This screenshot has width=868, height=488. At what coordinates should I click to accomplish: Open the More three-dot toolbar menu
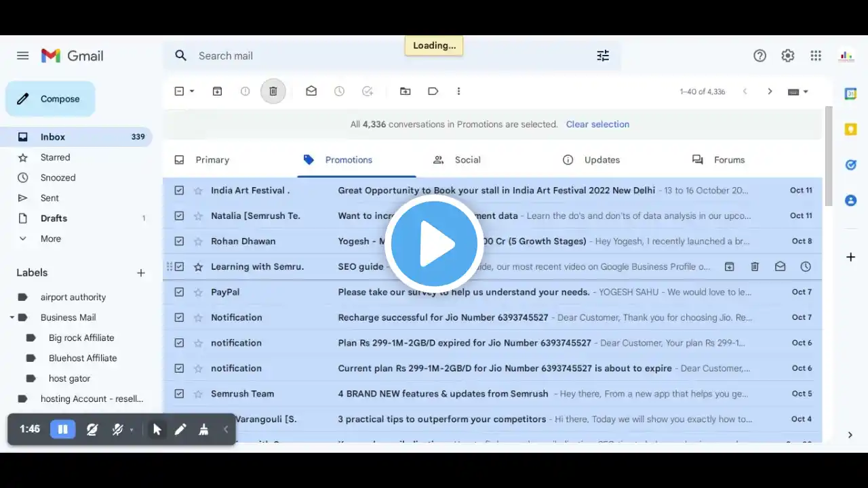tap(458, 91)
